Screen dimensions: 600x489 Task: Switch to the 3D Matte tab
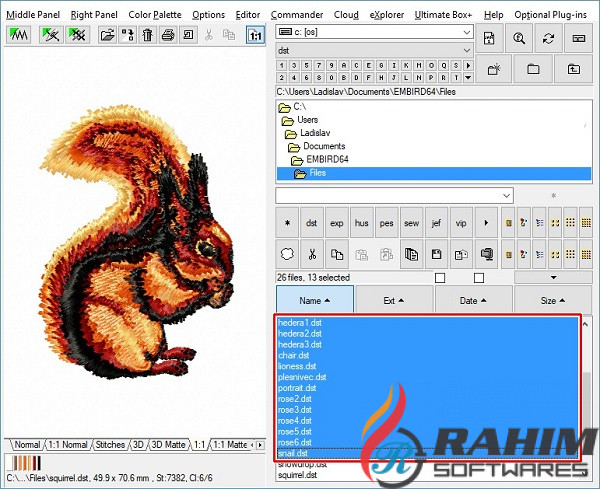168,445
